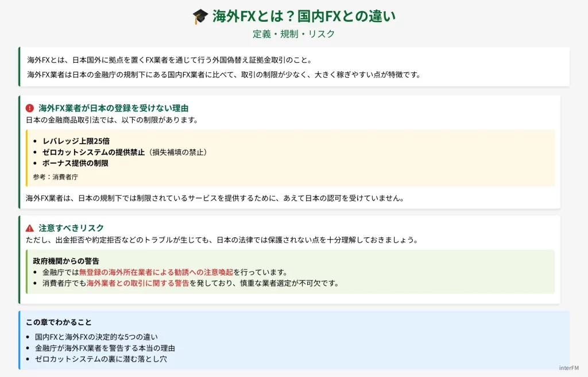Select the レバレッジ上限25倍 bullet item
The height and width of the screenshot is (377, 588).
(76, 141)
